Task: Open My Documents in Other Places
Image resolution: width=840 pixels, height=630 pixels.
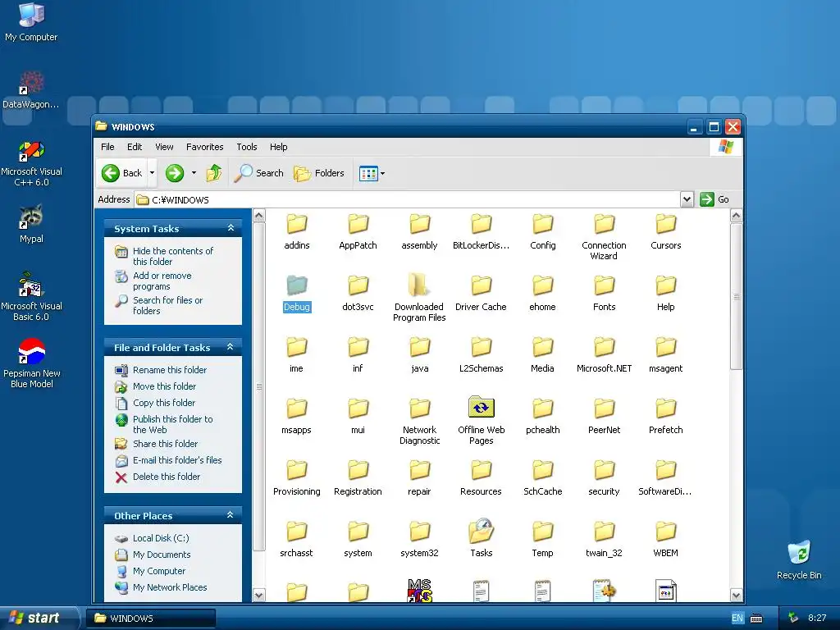Action: point(162,555)
